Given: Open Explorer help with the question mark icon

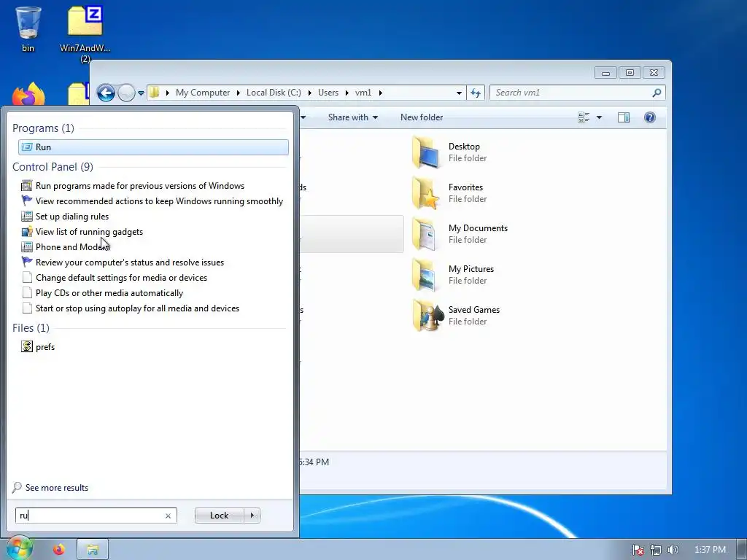Looking at the screenshot, I should coord(650,117).
